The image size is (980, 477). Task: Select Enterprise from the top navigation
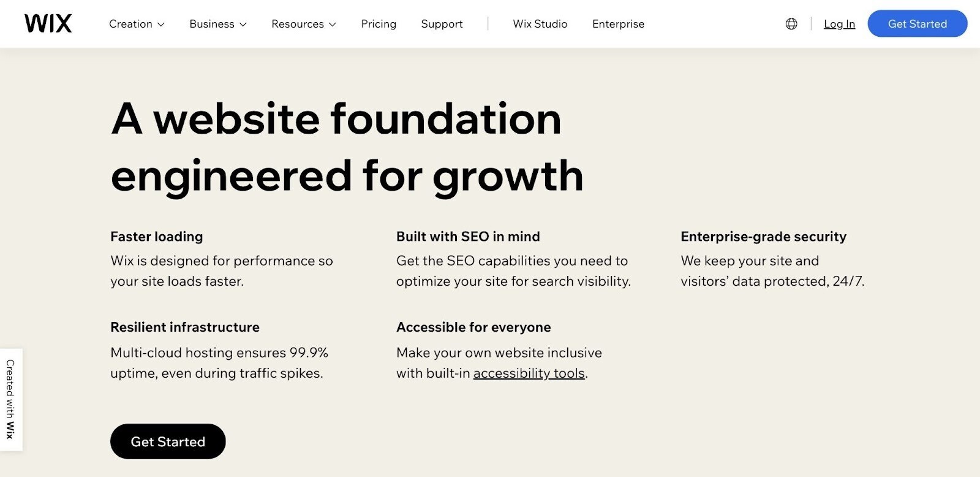[618, 24]
